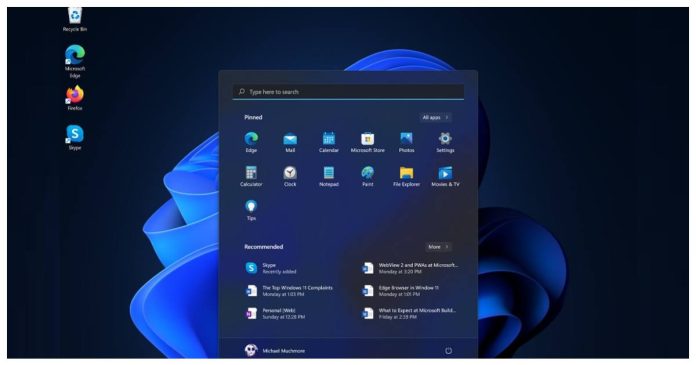Click the Michael Muchmore profile avatar
The image size is (696, 365).
251,350
